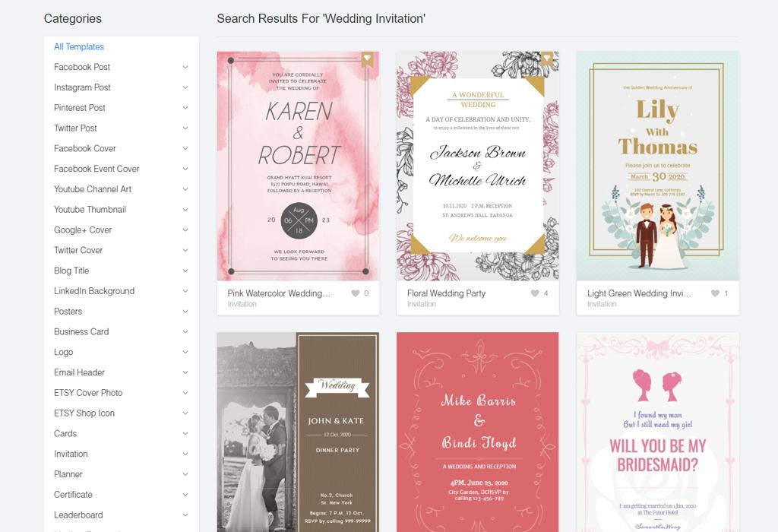Open the Invitation category in the sidebar
Viewport: 778px width, 532px height.
[x=71, y=454]
